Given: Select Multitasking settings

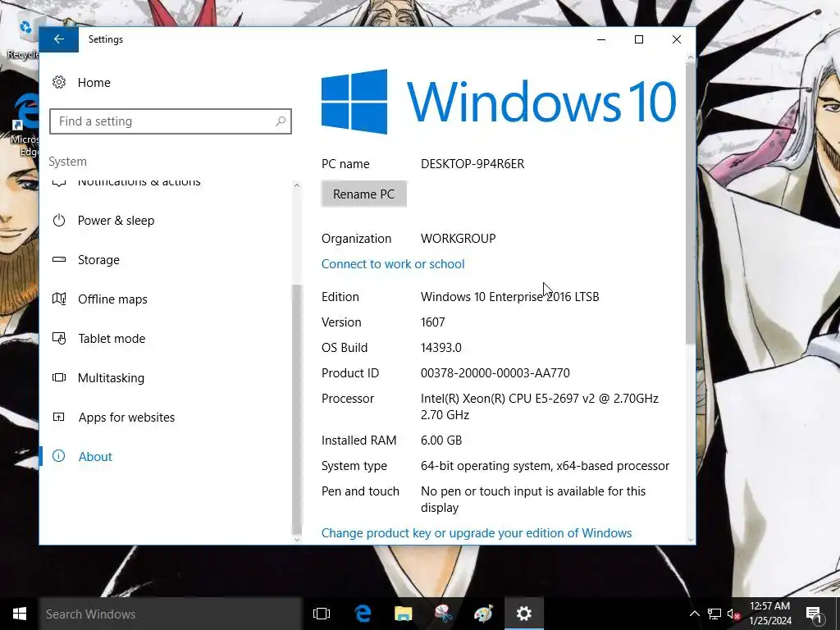Looking at the screenshot, I should (x=111, y=377).
